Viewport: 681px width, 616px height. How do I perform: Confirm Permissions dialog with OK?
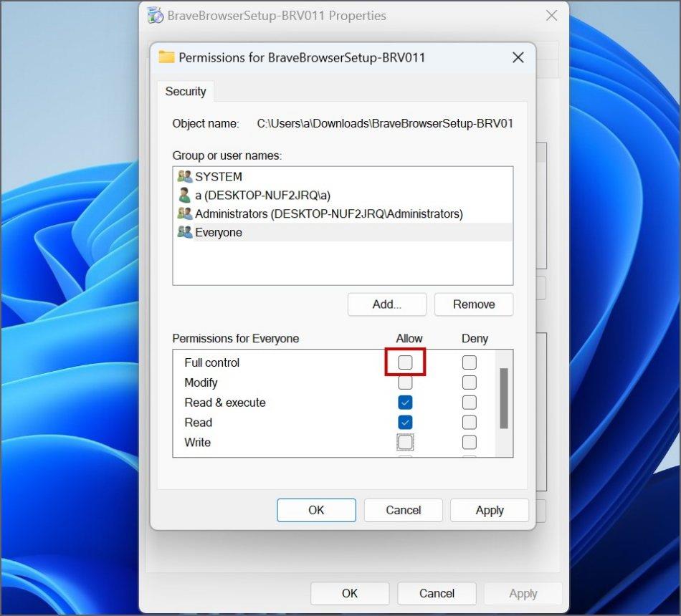point(316,510)
